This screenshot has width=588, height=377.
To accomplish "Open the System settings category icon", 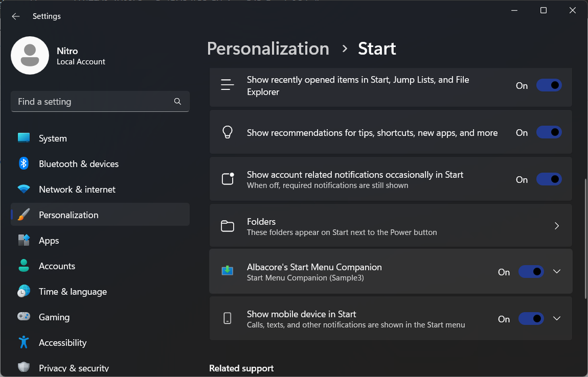I will (24, 138).
